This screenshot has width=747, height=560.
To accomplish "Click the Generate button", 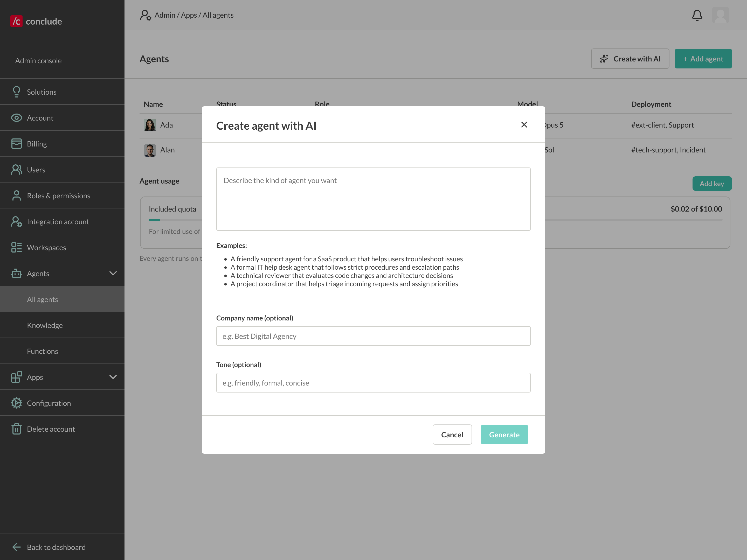I will point(504,435).
